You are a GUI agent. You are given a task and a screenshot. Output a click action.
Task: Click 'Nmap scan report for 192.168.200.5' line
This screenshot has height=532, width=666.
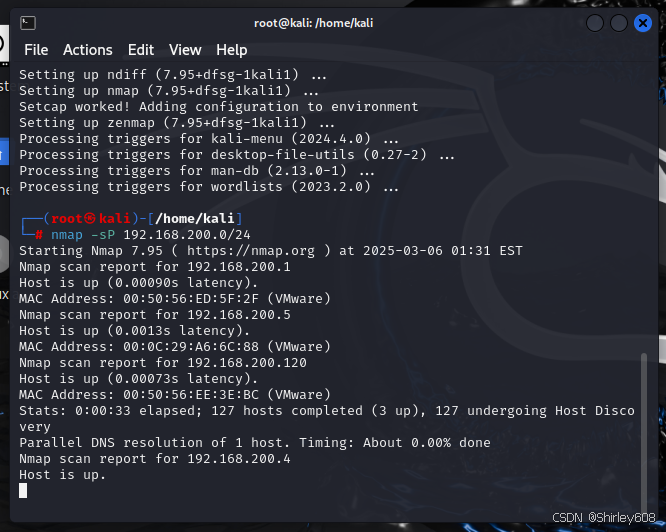click(155, 315)
